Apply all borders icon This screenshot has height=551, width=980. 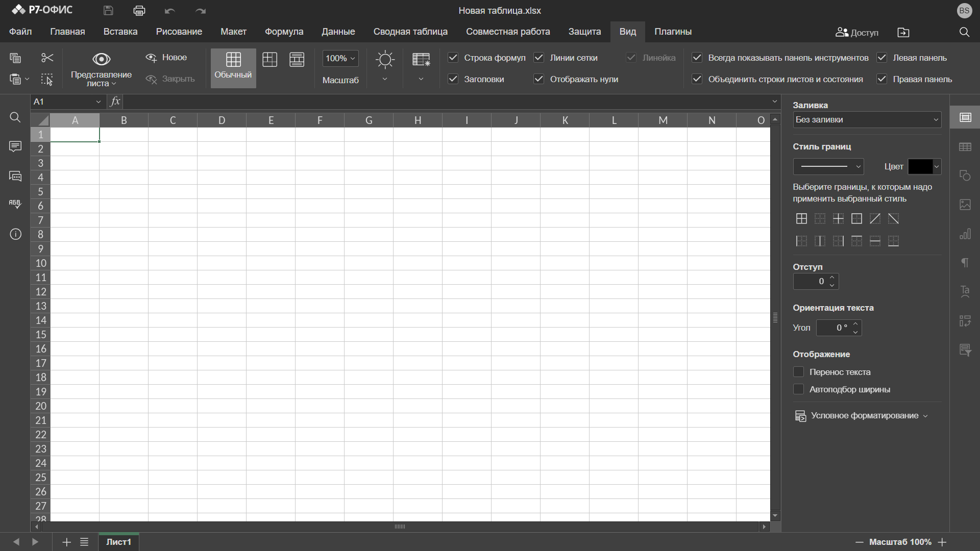coord(801,219)
